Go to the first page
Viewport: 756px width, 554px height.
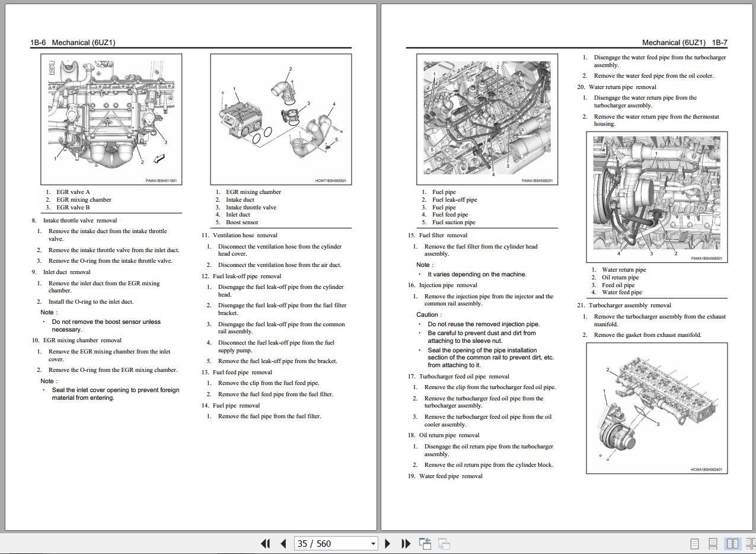click(265, 543)
